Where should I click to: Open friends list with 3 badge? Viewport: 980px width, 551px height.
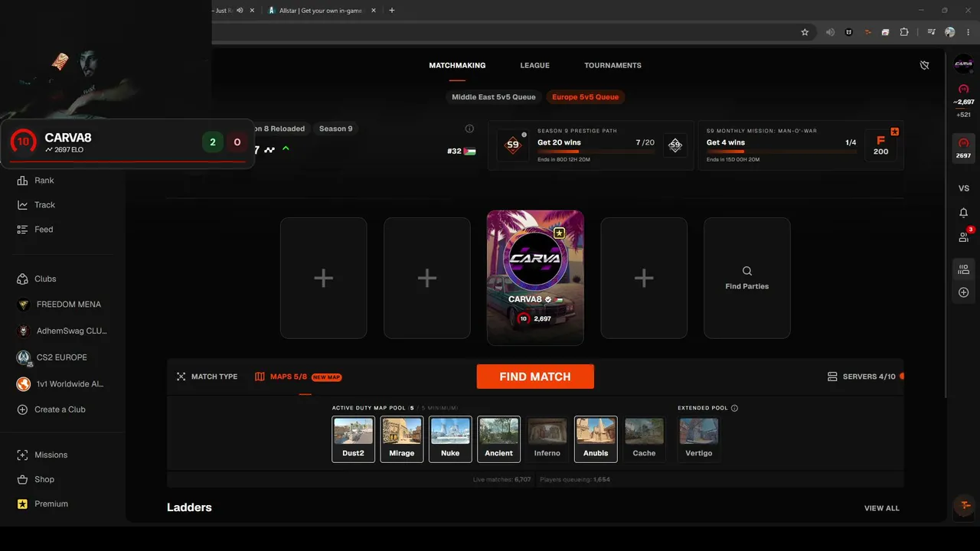964,237
